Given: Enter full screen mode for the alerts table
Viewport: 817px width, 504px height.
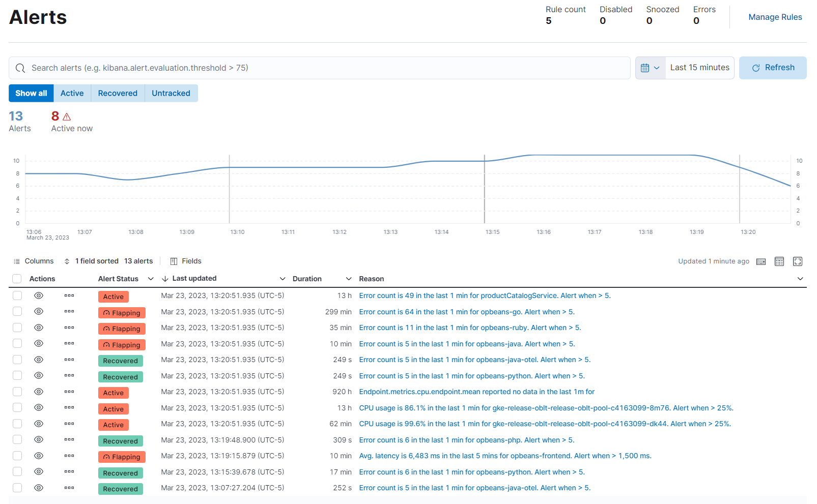Looking at the screenshot, I should (x=797, y=261).
